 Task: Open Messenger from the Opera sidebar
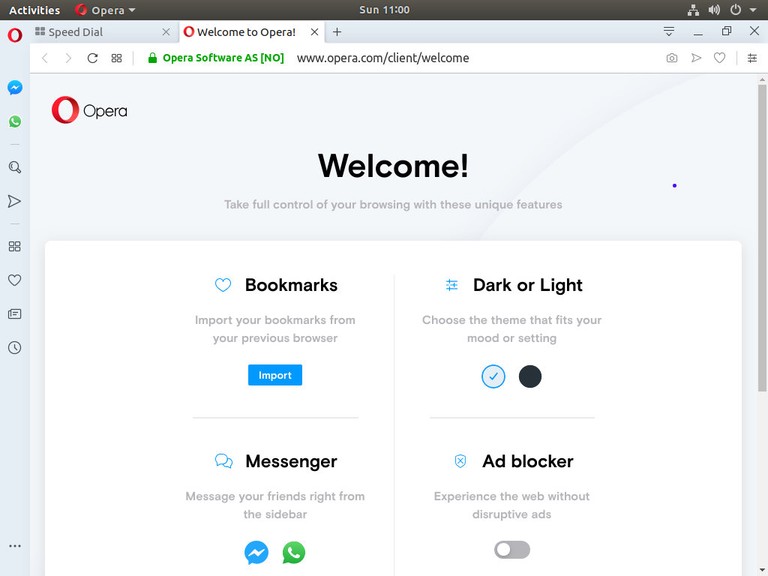(x=15, y=88)
